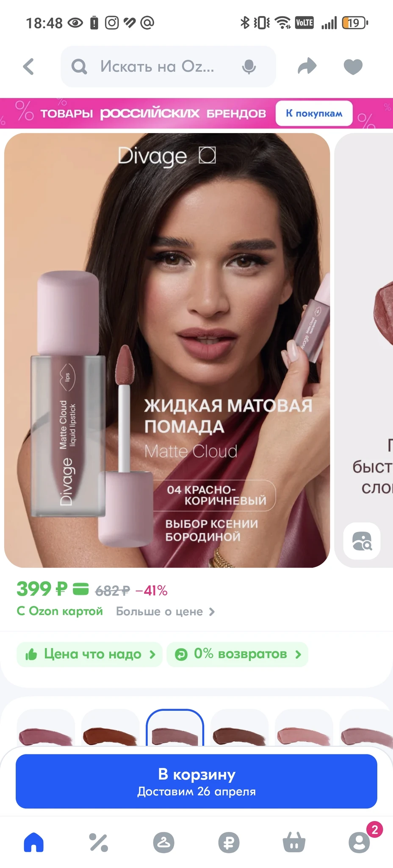Add product to favorites heart icon
This screenshot has height=868, width=393.
353,67
